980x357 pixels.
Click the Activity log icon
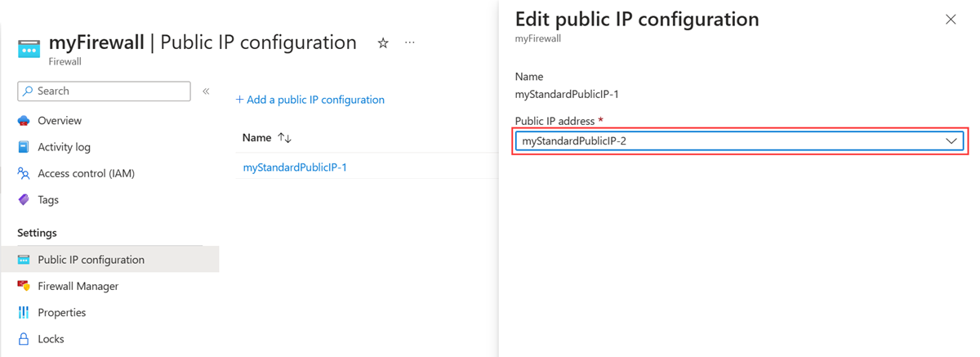coord(24,147)
